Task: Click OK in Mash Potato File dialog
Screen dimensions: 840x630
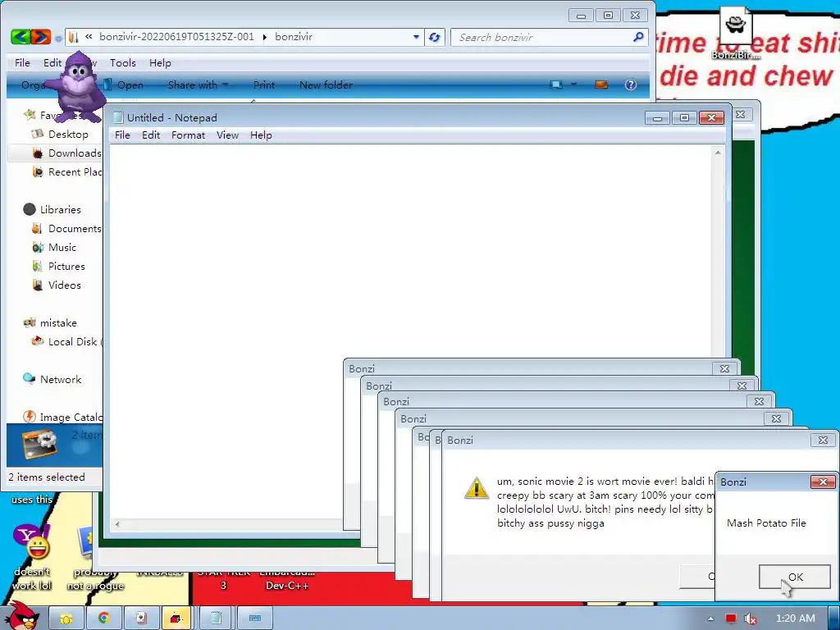Action: coord(794,577)
